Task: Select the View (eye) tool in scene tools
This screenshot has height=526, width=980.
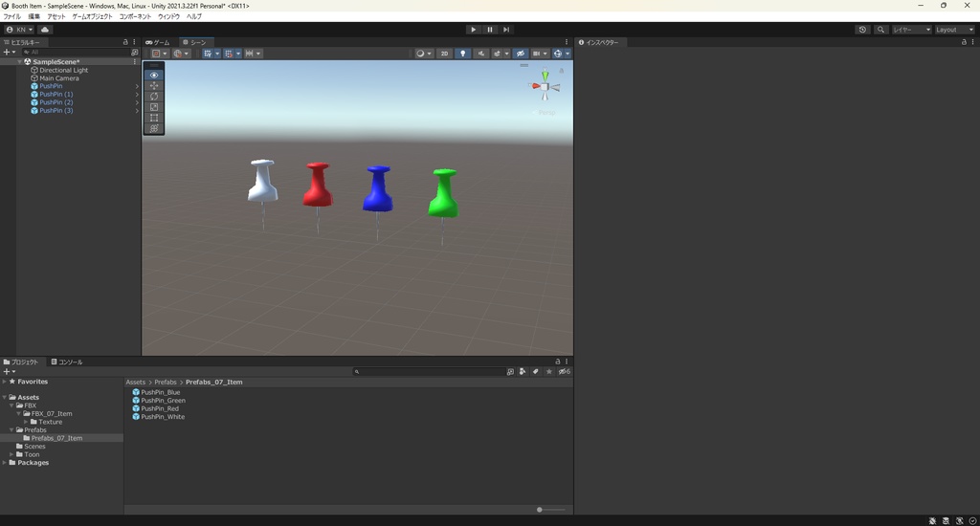Action: (x=154, y=75)
